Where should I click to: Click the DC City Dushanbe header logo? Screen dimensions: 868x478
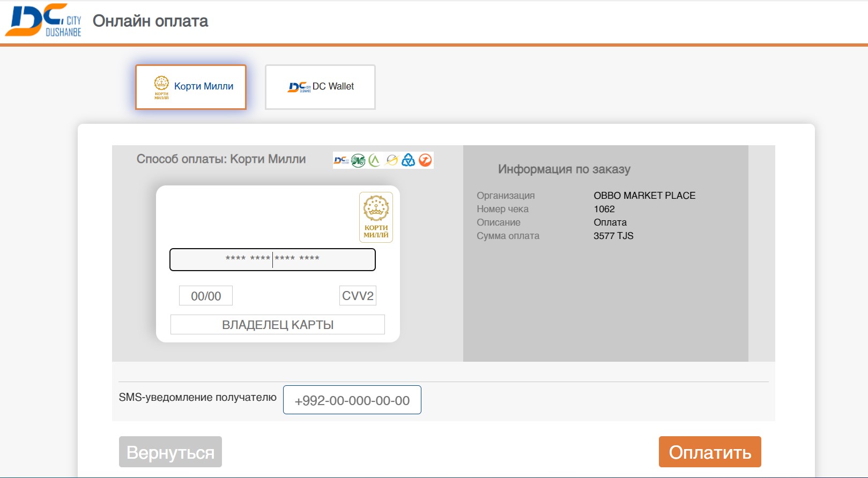[x=43, y=21]
